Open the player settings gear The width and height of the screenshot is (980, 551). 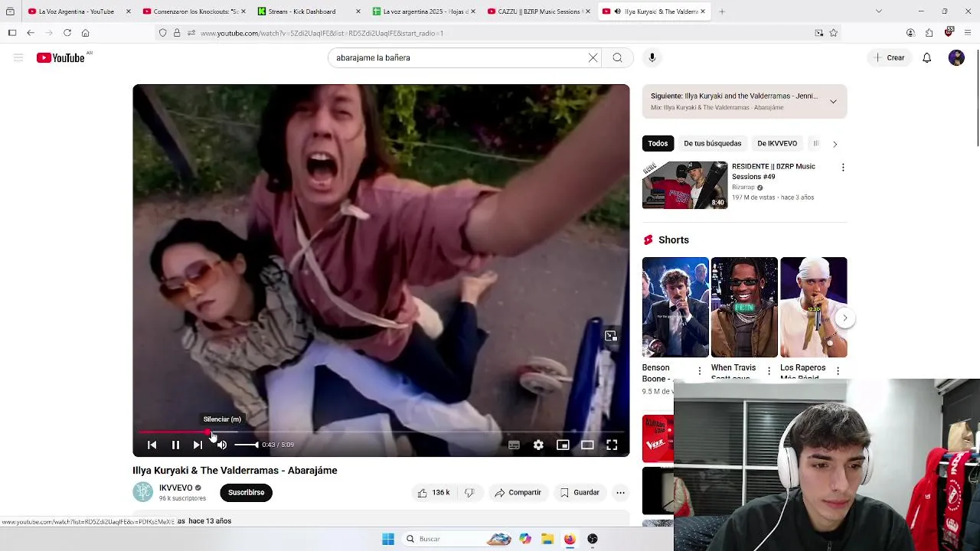538,445
